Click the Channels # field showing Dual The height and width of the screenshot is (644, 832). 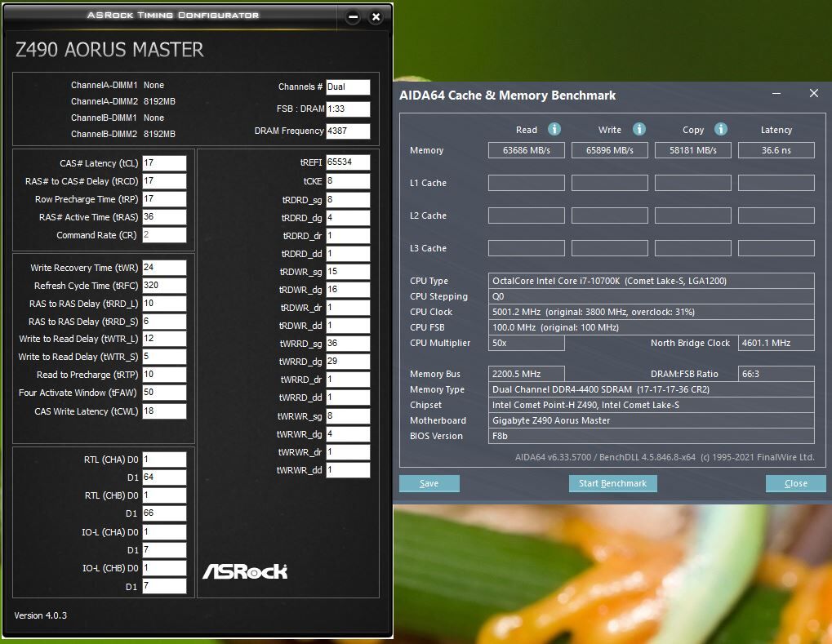348,87
